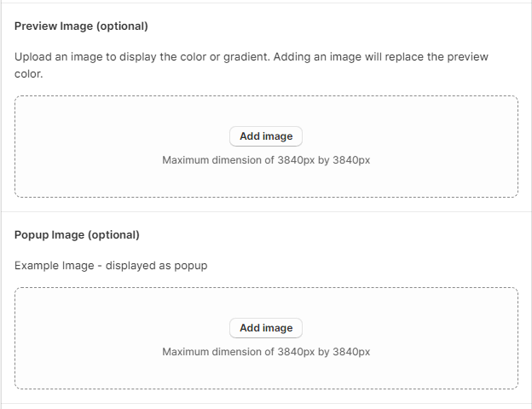This screenshot has width=532, height=409.
Task: Click divider line between Preview and Popup sections
Action: pyautogui.click(x=266, y=211)
